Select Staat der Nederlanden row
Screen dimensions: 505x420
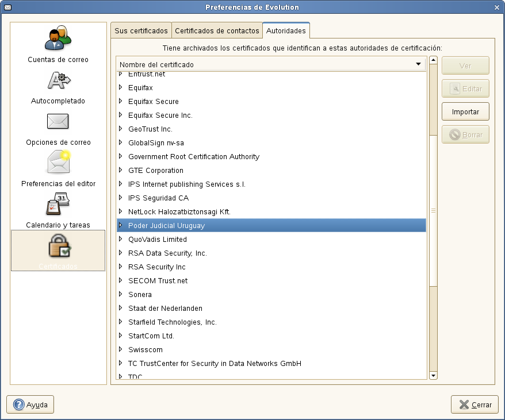coord(271,309)
